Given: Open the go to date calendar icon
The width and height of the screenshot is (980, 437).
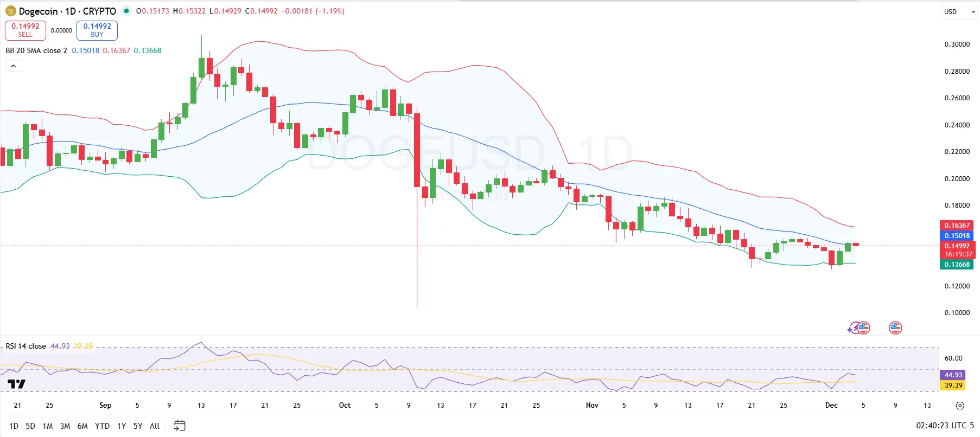Looking at the screenshot, I should click(180, 426).
